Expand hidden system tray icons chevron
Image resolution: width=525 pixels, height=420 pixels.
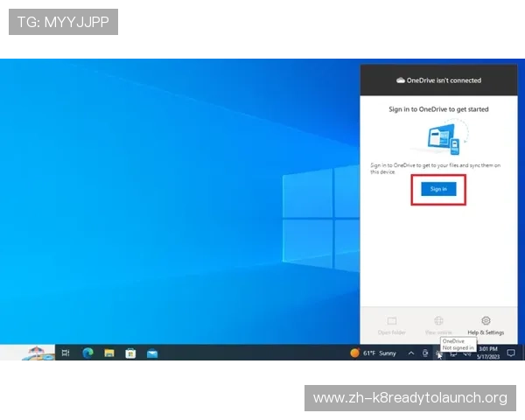tap(411, 353)
